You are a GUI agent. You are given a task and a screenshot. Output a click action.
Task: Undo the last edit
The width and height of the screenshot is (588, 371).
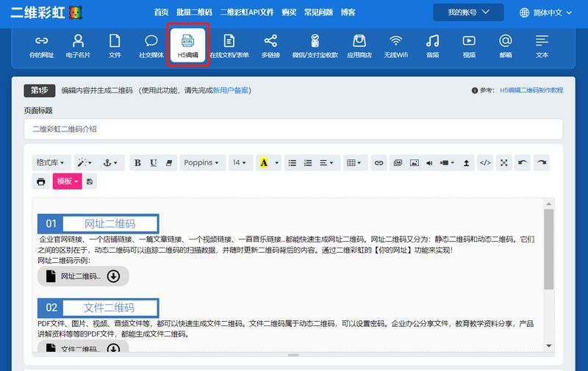523,162
